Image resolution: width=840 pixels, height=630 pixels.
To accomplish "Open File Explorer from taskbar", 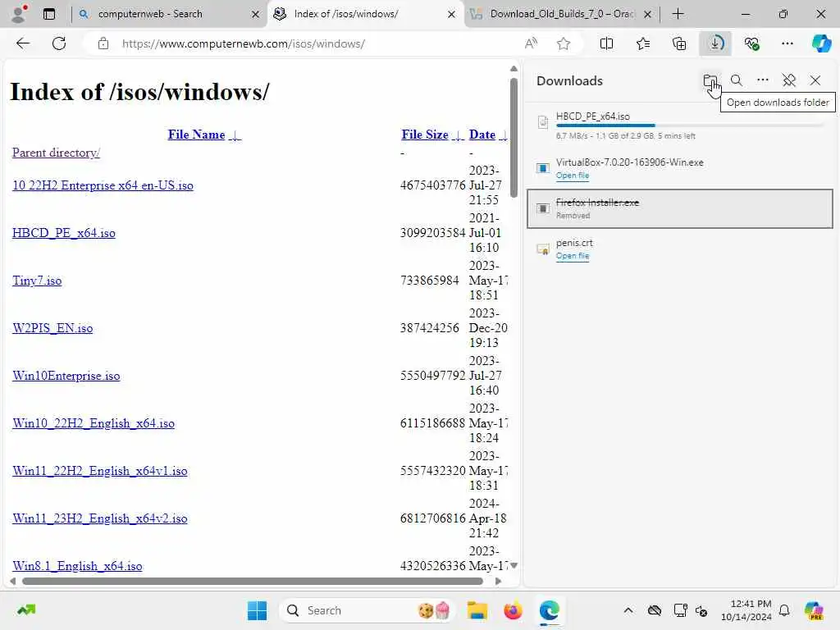I will coord(477,610).
